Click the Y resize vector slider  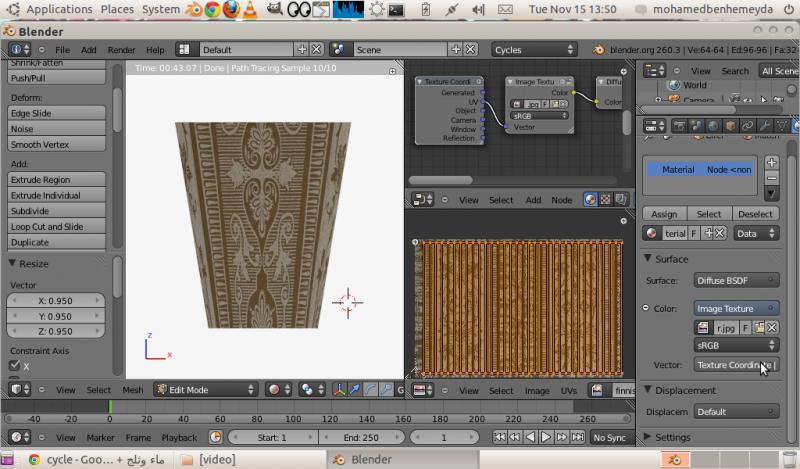pyautogui.click(x=55, y=316)
